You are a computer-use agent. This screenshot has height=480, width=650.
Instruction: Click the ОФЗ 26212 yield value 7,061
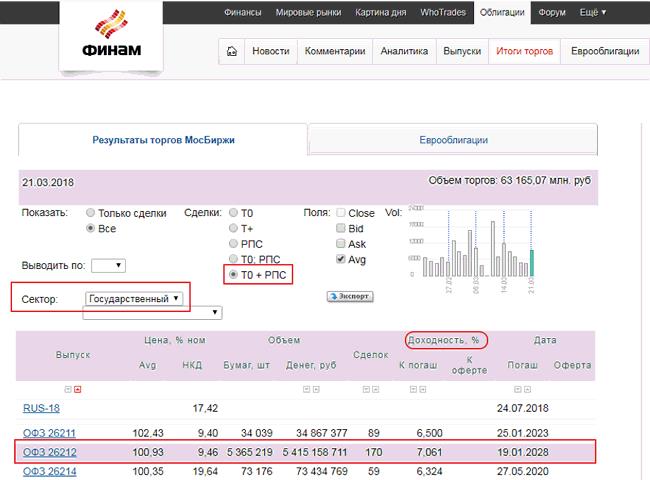click(429, 452)
